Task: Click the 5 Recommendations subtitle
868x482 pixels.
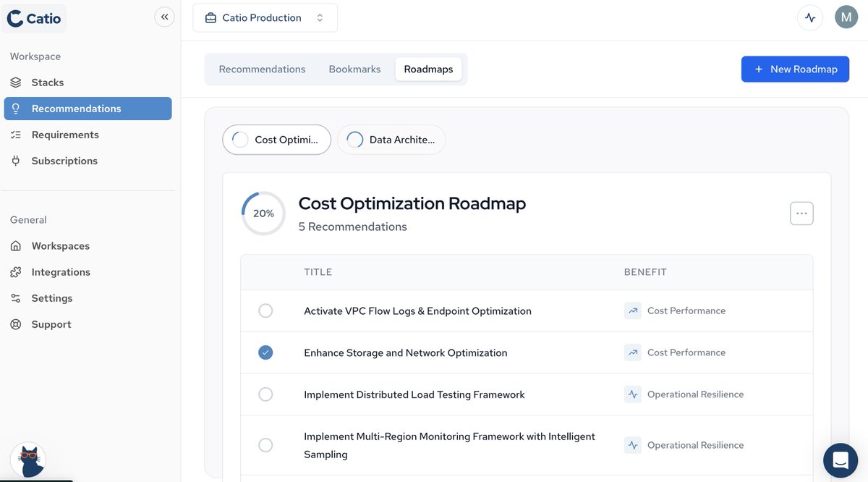Action: click(x=352, y=227)
